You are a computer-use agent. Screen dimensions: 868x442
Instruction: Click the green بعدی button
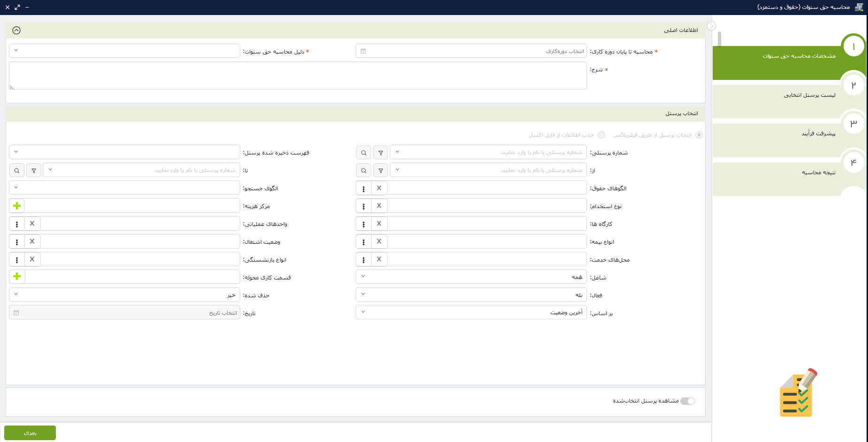[30, 433]
